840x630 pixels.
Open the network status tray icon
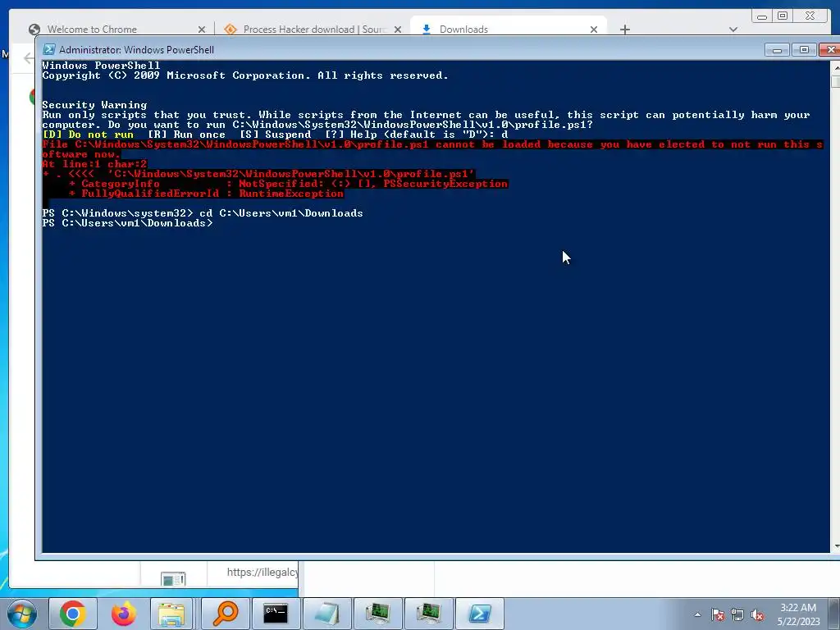737,614
